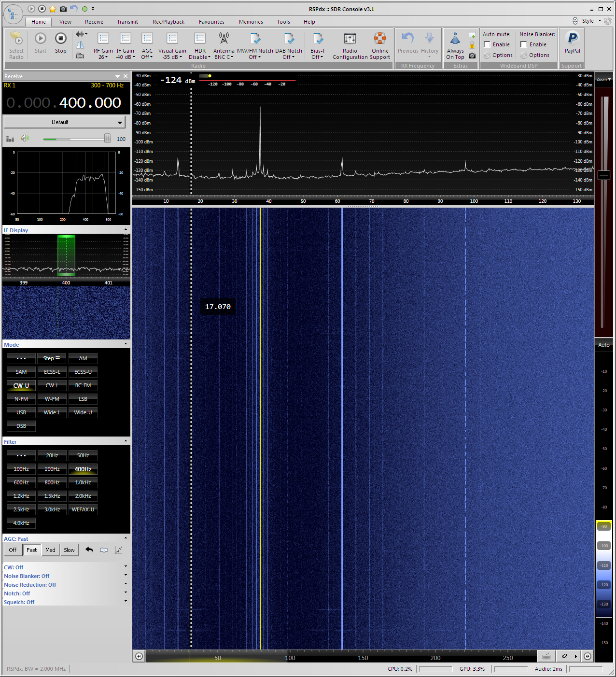Click the Stop radio icon
This screenshot has width=616, height=677.
point(60,39)
